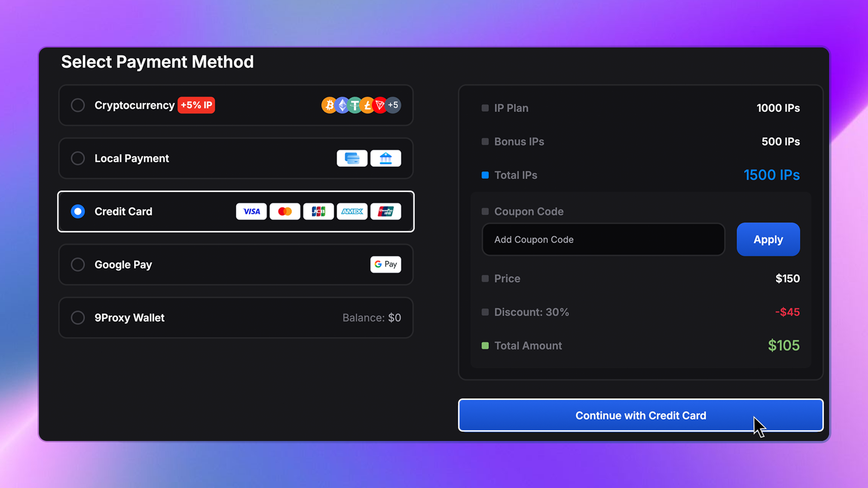Select the 9Proxy Wallet radio button
The height and width of the screenshot is (488, 868).
click(78, 318)
